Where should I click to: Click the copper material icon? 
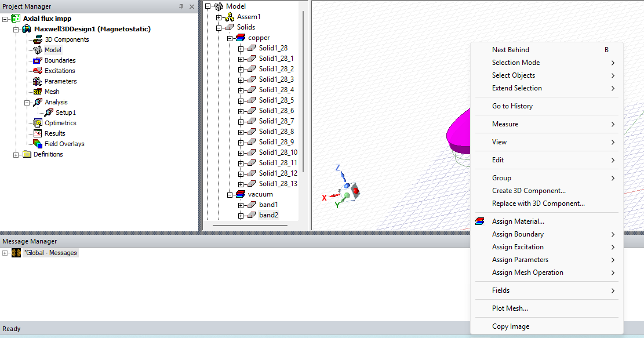[x=241, y=38]
